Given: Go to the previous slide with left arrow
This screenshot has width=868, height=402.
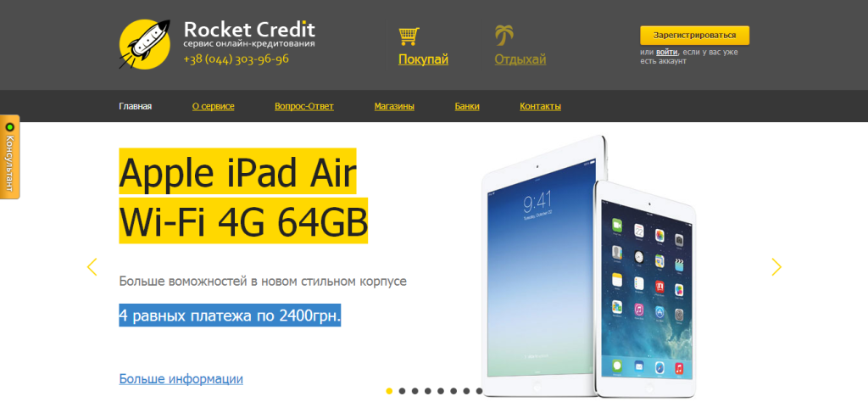Looking at the screenshot, I should (92, 267).
